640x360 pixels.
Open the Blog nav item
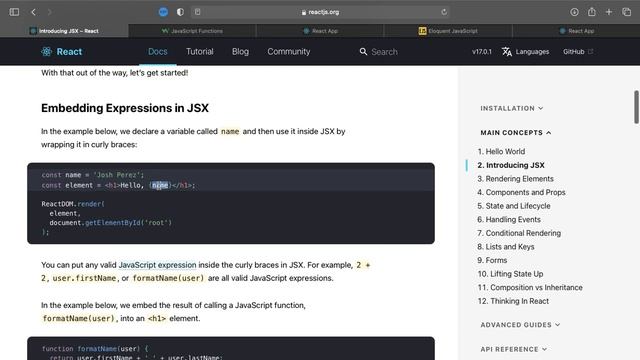(x=240, y=51)
